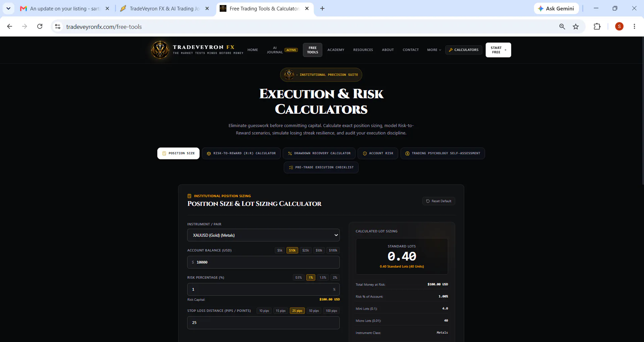
Task: Open the Contact nav link
Action: [x=411, y=50]
